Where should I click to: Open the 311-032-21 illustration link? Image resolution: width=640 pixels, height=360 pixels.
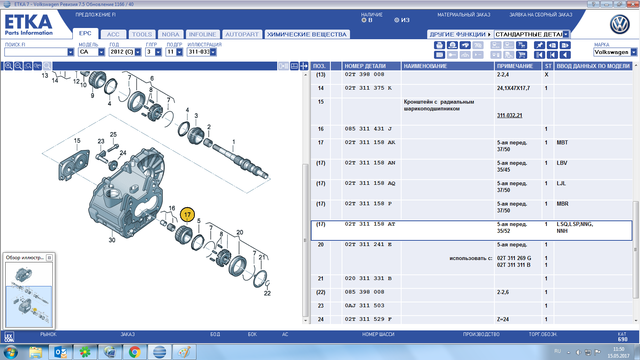(509, 116)
